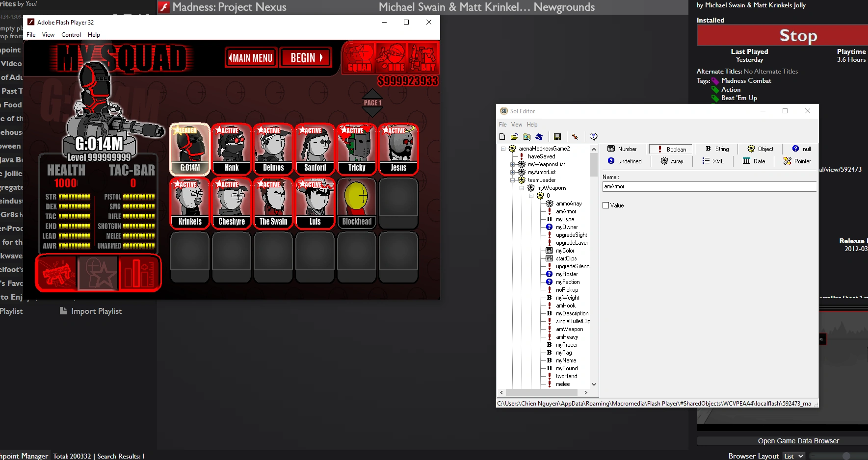Click the Import Playlist button

(91, 311)
